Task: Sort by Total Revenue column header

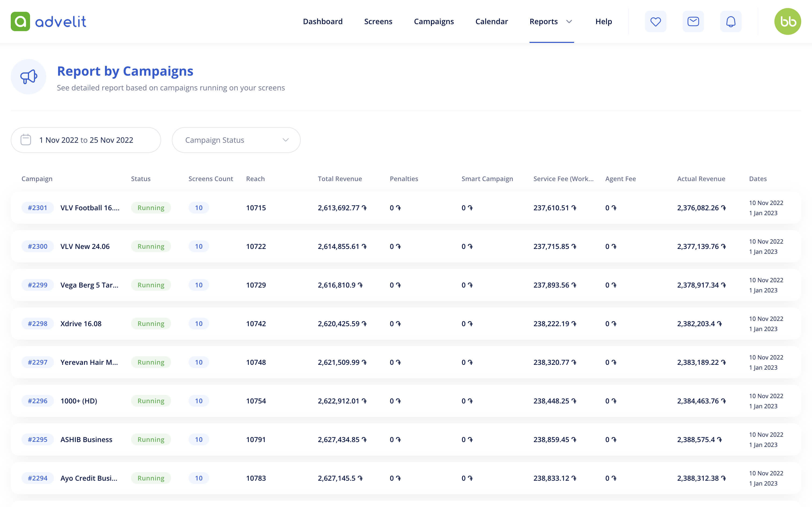Action: (x=340, y=179)
